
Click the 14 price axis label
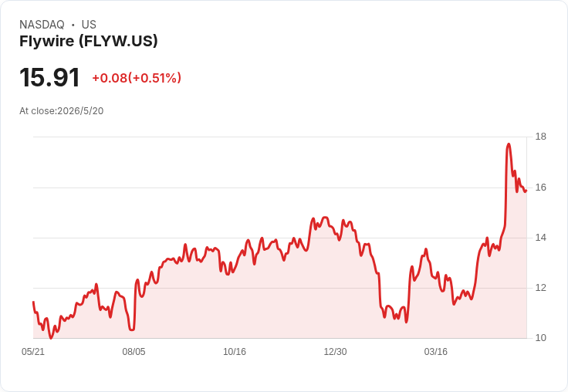pos(541,238)
